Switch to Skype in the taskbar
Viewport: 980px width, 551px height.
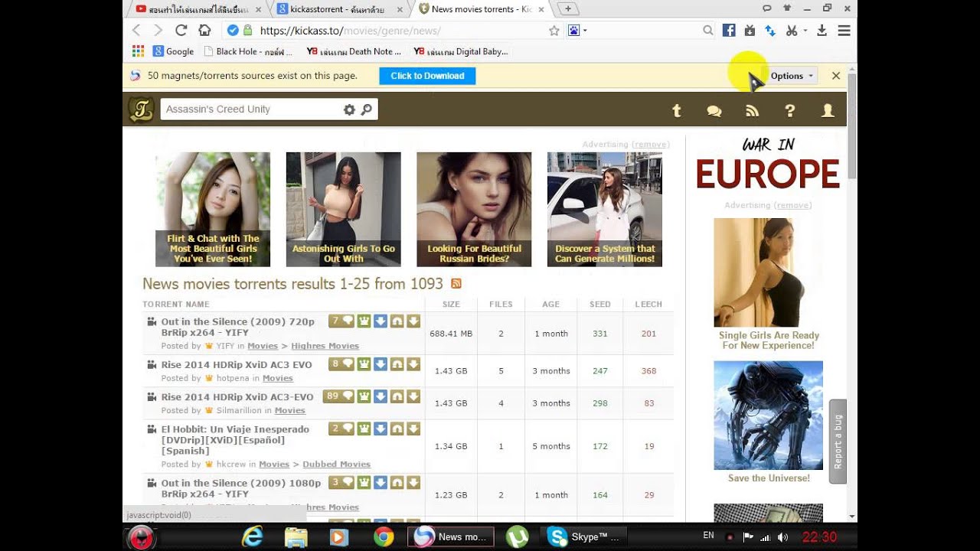coord(585,536)
